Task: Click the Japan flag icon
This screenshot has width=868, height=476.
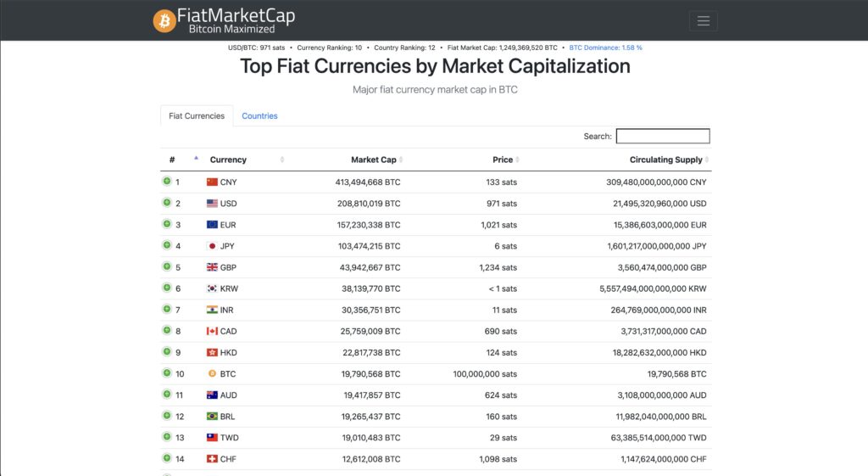Action: pos(212,246)
